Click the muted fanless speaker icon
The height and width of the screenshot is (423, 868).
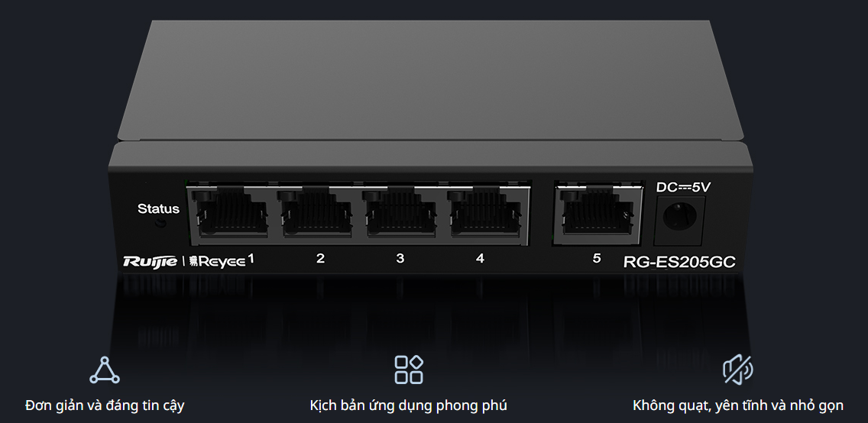(x=738, y=370)
